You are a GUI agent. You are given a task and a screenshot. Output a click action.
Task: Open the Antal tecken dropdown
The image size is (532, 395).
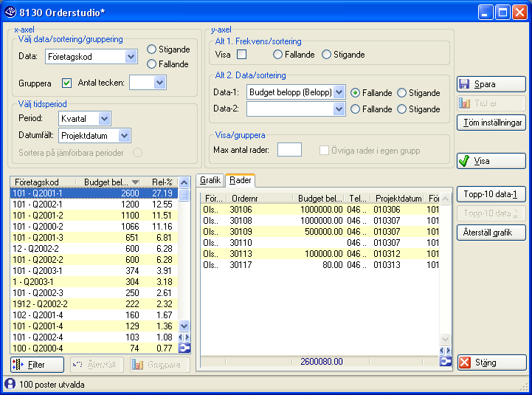click(x=159, y=83)
